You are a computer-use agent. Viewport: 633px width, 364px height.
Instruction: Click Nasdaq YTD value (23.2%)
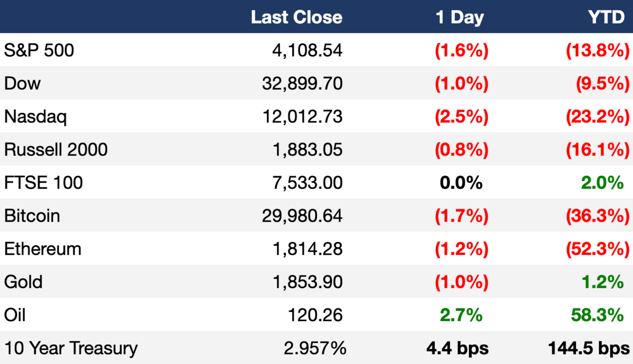(598, 117)
